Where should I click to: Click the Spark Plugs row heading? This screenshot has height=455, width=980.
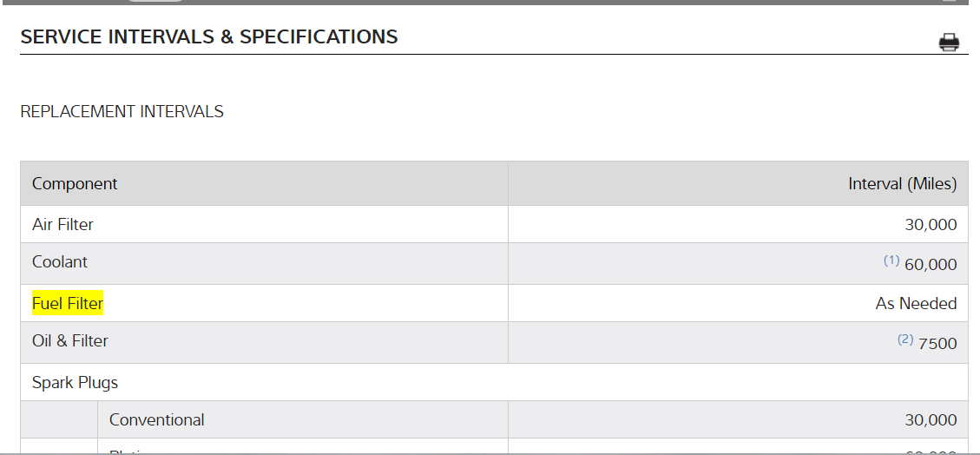click(75, 382)
